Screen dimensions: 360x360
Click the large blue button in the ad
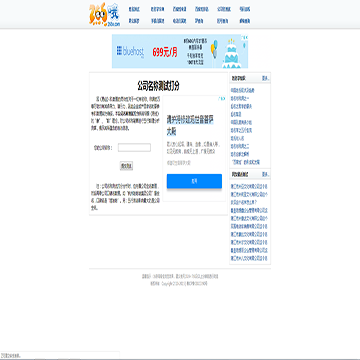194,181
